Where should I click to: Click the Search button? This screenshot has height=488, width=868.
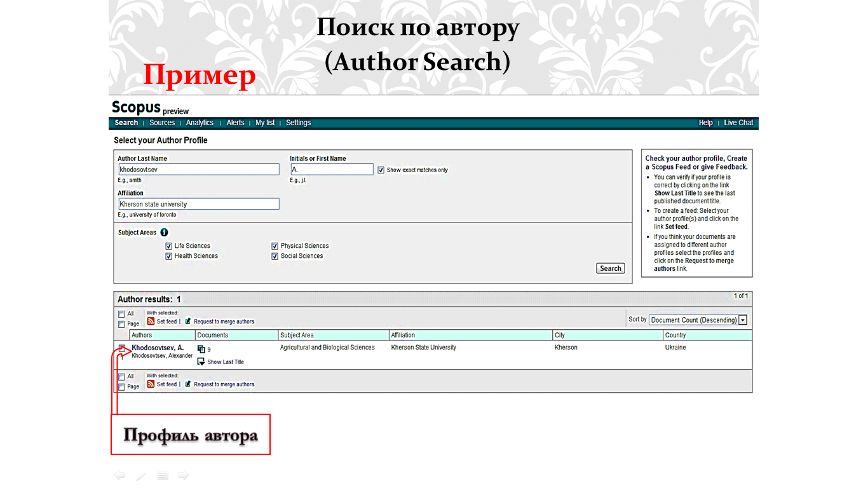tap(611, 268)
